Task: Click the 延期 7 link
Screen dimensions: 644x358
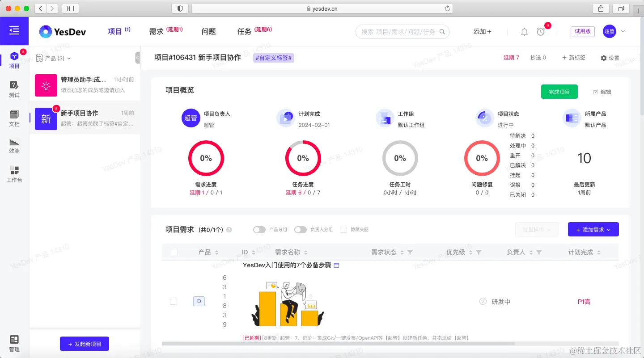Action: tap(511, 58)
